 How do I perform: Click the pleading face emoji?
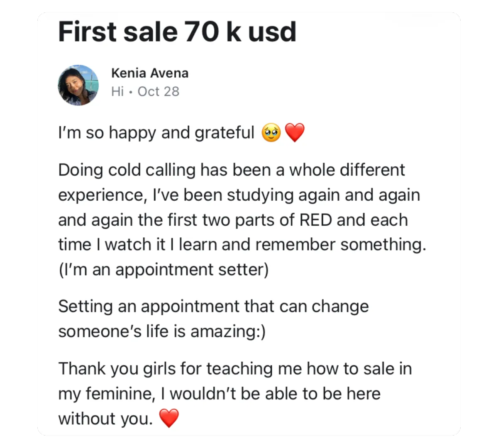point(271,133)
